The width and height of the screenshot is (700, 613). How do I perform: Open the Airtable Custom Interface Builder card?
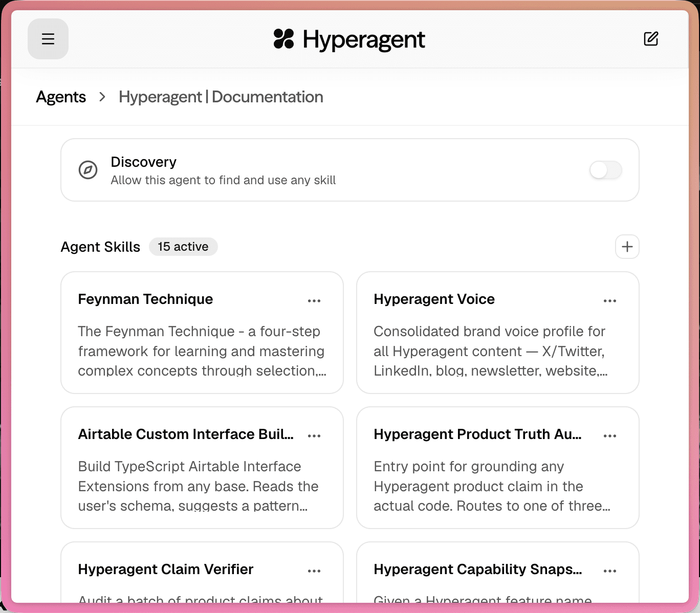click(x=202, y=468)
